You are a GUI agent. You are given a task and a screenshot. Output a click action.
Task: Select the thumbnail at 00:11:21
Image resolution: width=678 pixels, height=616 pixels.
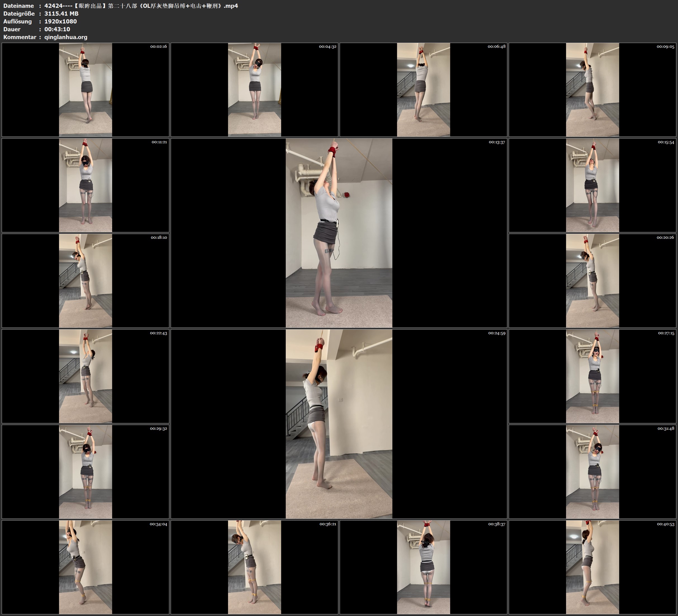[x=85, y=185]
